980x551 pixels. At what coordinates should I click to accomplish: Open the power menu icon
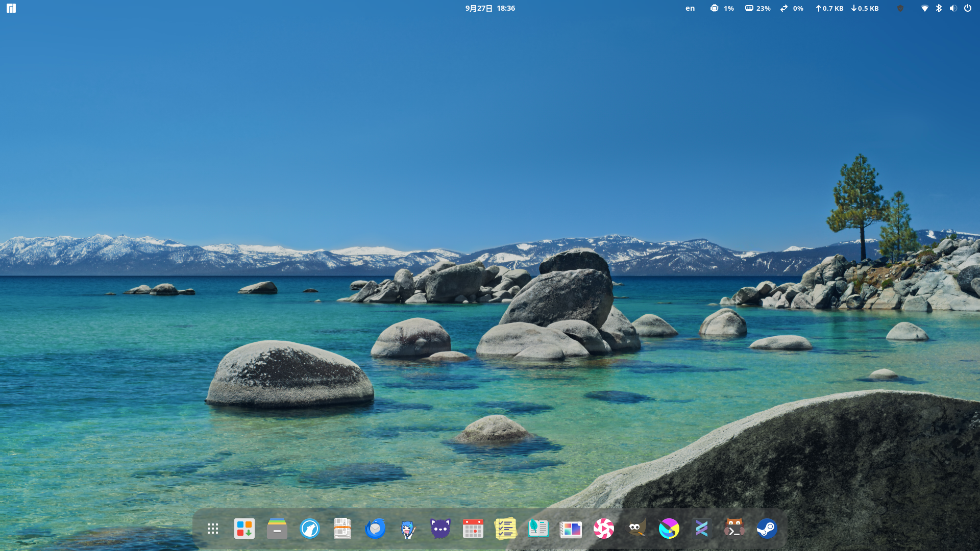point(968,8)
